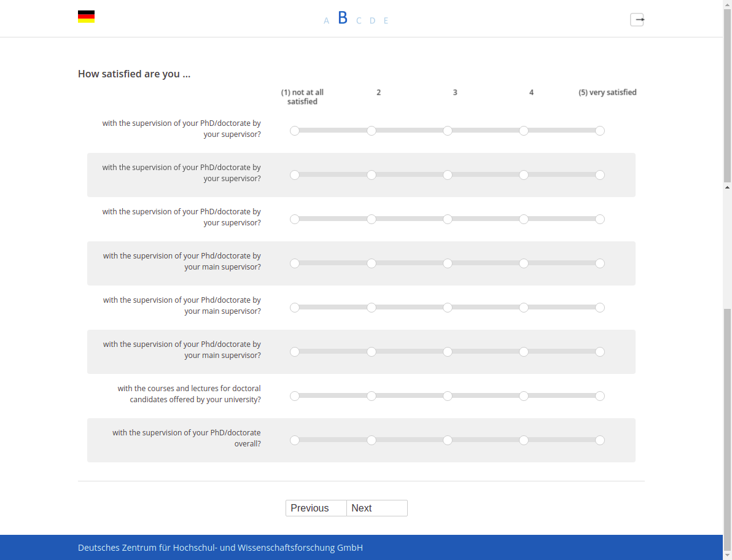Click the 'courses and lectures for doctoral candidates' question text
This screenshot has width=732, height=560.
[x=189, y=394]
